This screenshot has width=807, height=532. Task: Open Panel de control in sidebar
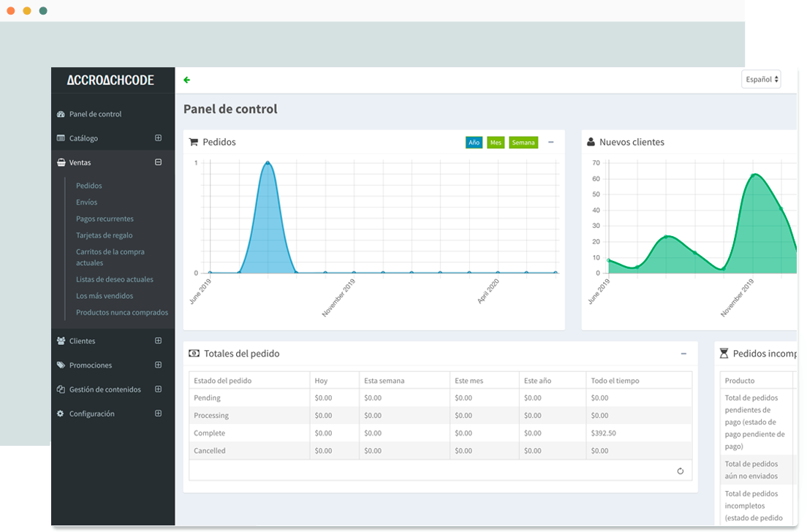coord(95,114)
